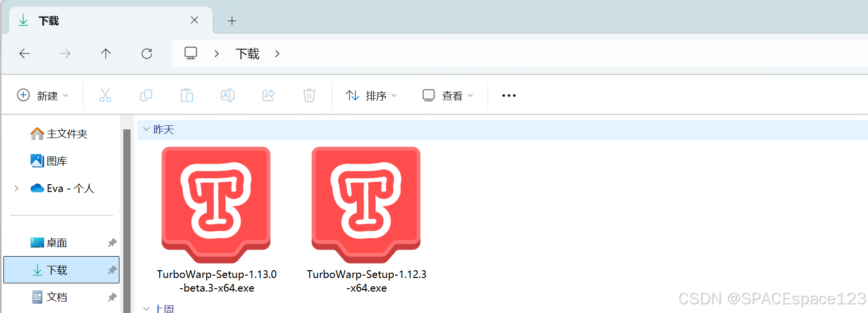This screenshot has width=868, height=313.
Task: Open the three-dot more options menu
Action: pos(509,95)
